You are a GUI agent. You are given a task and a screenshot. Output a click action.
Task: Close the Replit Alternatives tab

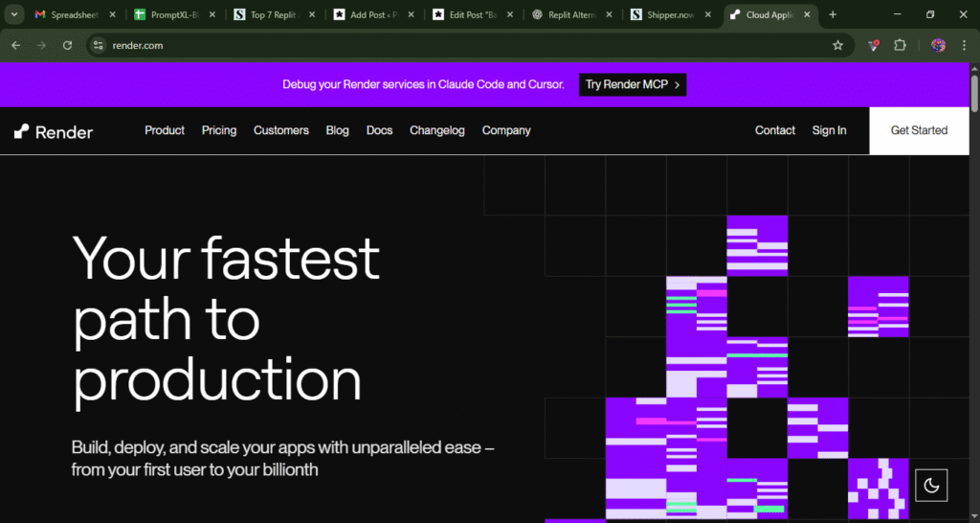point(610,15)
